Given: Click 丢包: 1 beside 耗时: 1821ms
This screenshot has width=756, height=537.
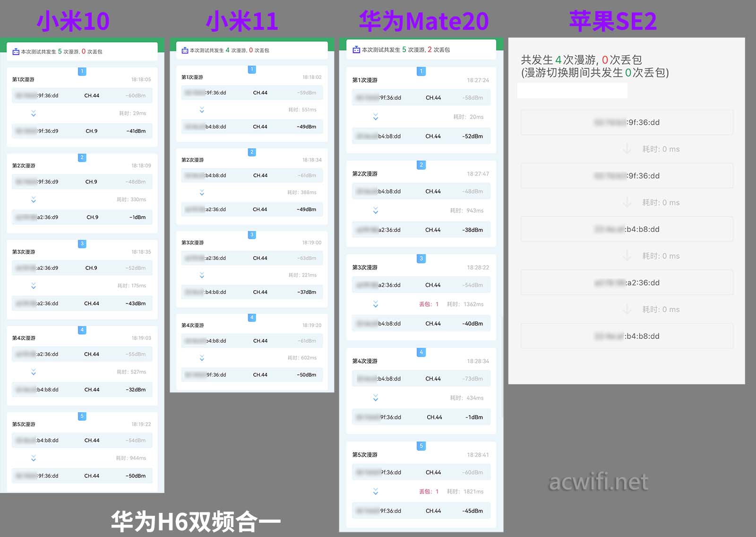Looking at the screenshot, I should 429,492.
